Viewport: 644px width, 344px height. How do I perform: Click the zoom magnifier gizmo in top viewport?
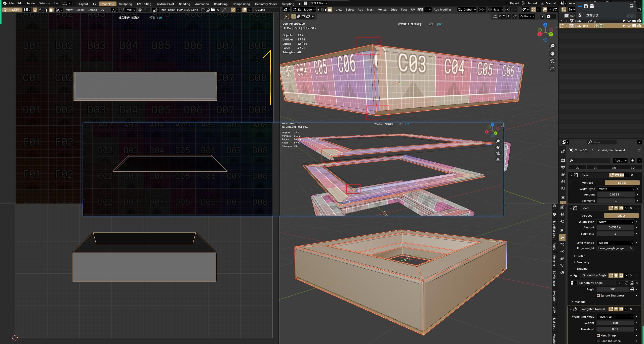tap(552, 46)
